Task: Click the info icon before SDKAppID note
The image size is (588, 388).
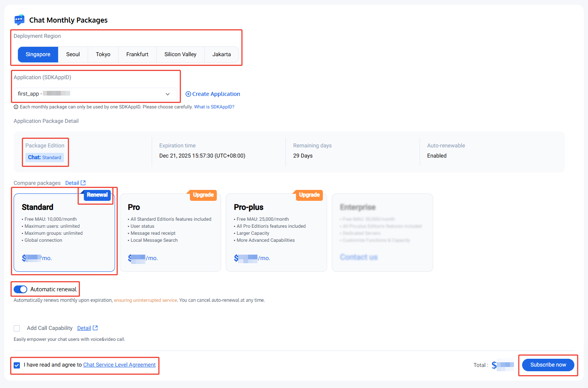Action: click(x=16, y=107)
